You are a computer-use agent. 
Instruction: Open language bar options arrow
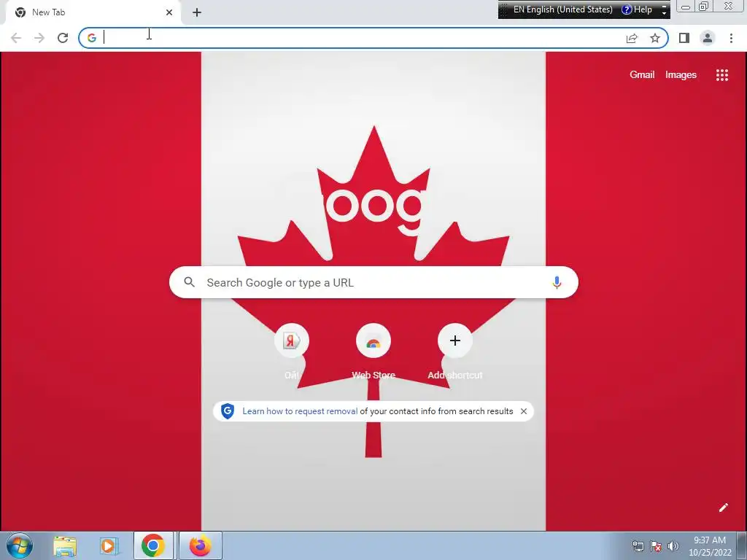[x=664, y=13]
